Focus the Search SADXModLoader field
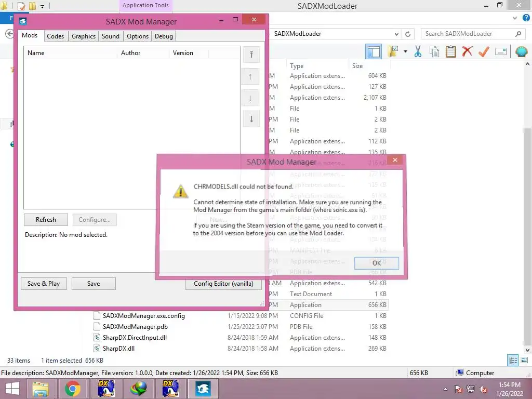 pyautogui.click(x=469, y=34)
